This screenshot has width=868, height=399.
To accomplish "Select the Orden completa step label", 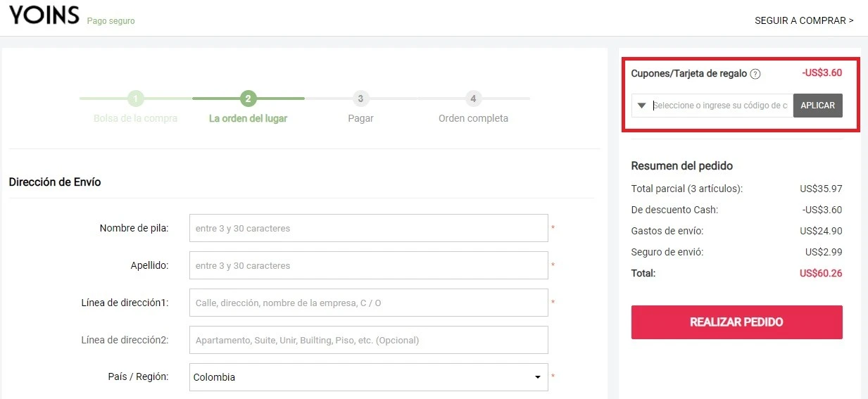I will click(473, 118).
